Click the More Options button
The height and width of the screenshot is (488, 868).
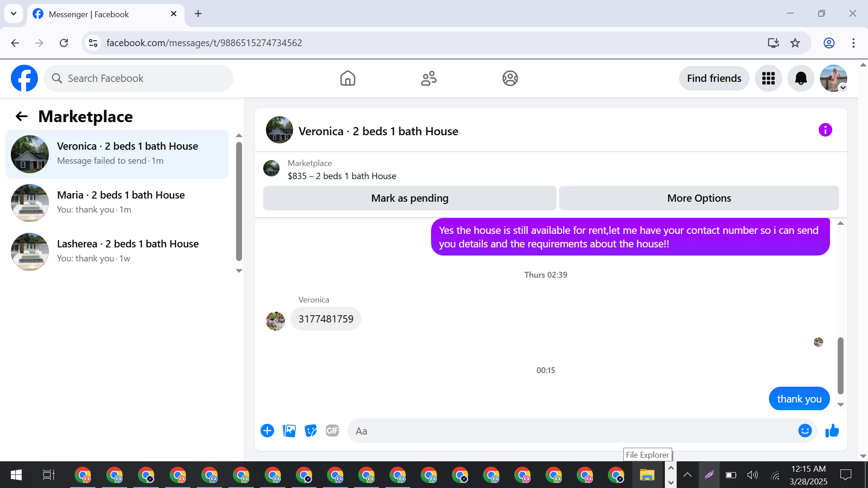pyautogui.click(x=699, y=198)
